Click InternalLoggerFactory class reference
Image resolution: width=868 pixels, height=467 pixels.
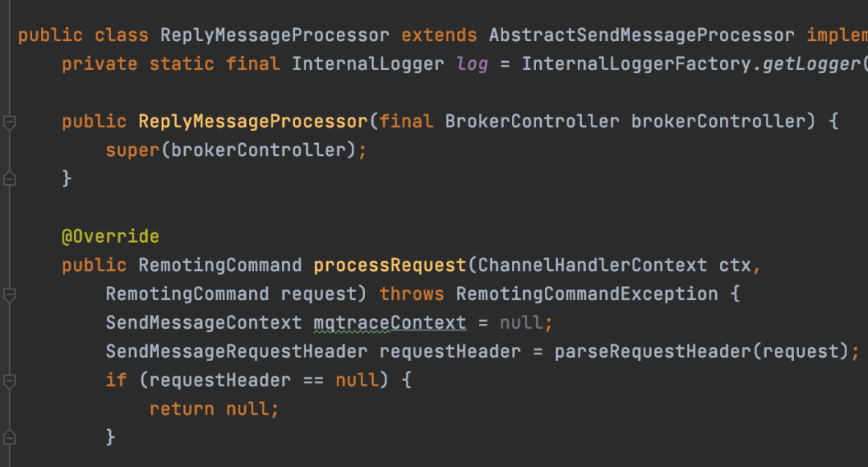(636, 63)
